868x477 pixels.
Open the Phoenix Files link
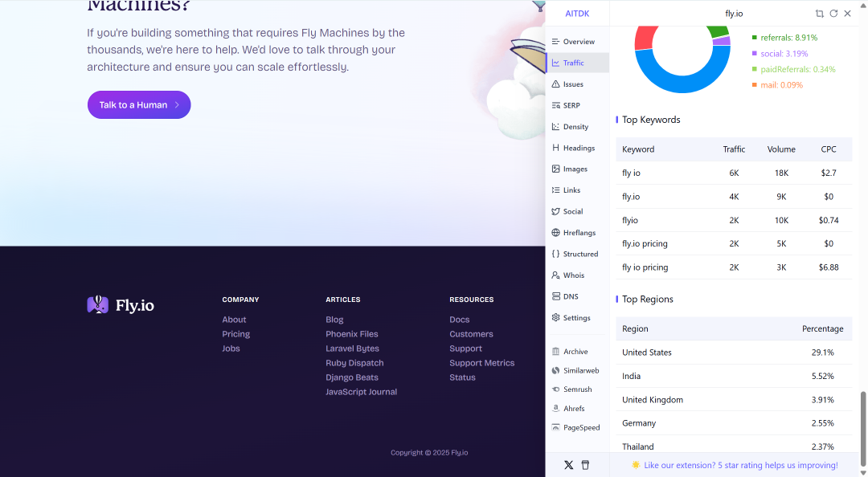point(351,334)
